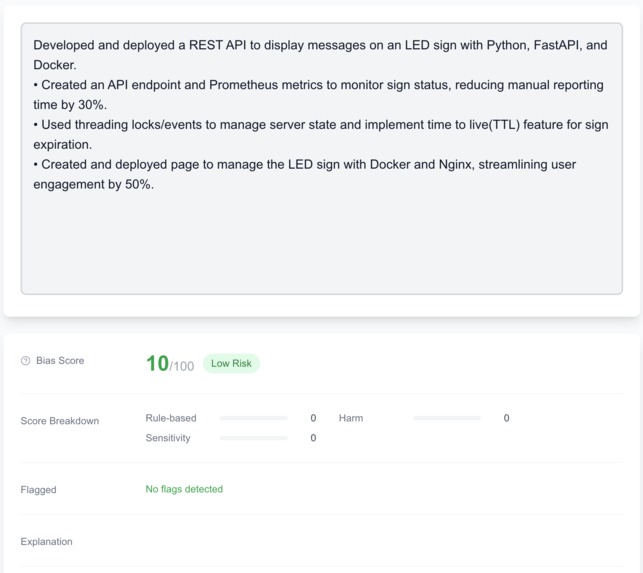Click the 'Rule-based' label

pyautogui.click(x=171, y=418)
